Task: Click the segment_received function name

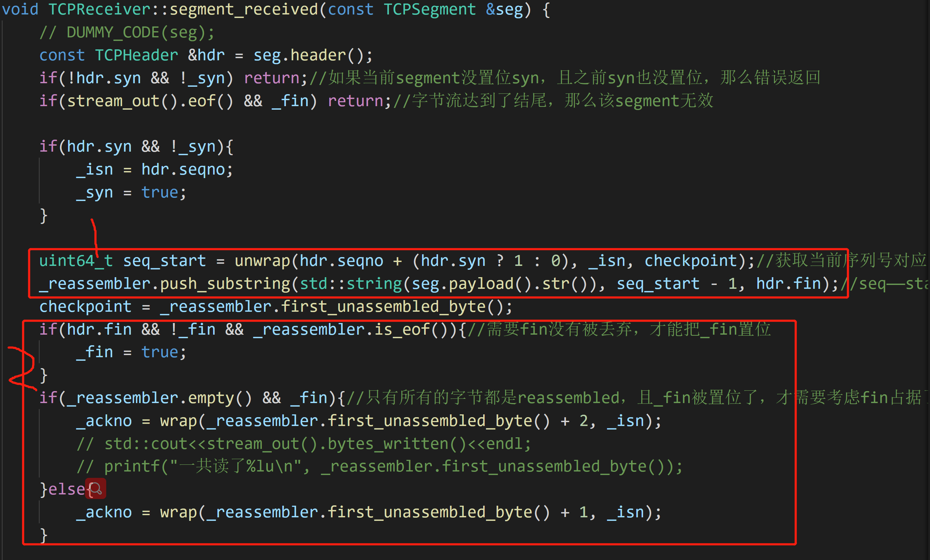Action: point(244,9)
